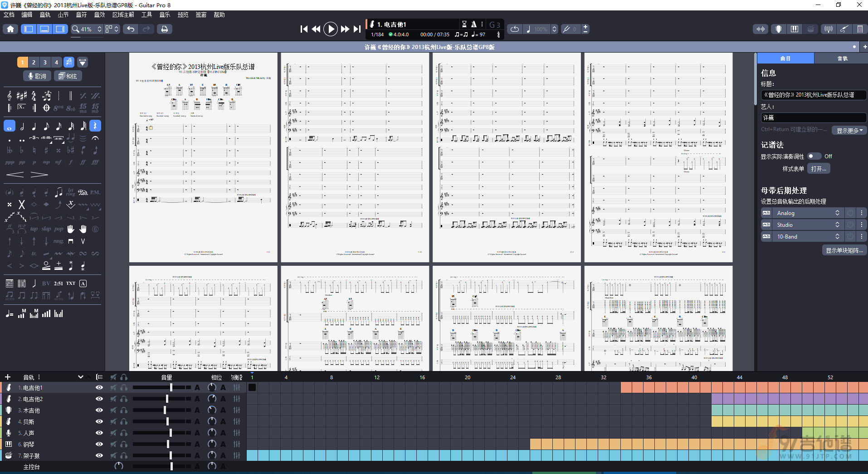The height and width of the screenshot is (474, 868).
Task: Select voice 2 button
Action: click(x=34, y=62)
